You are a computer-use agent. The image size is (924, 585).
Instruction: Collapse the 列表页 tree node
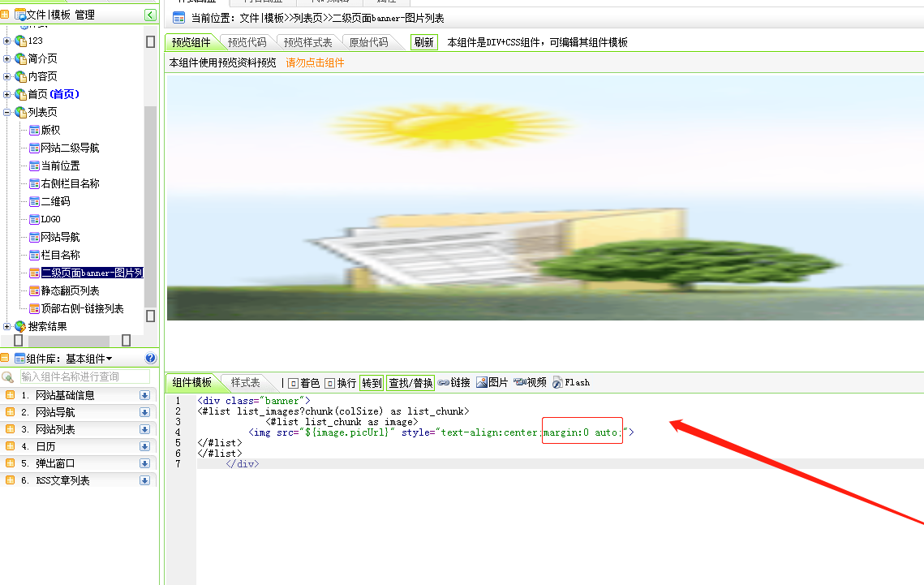(x=8, y=112)
